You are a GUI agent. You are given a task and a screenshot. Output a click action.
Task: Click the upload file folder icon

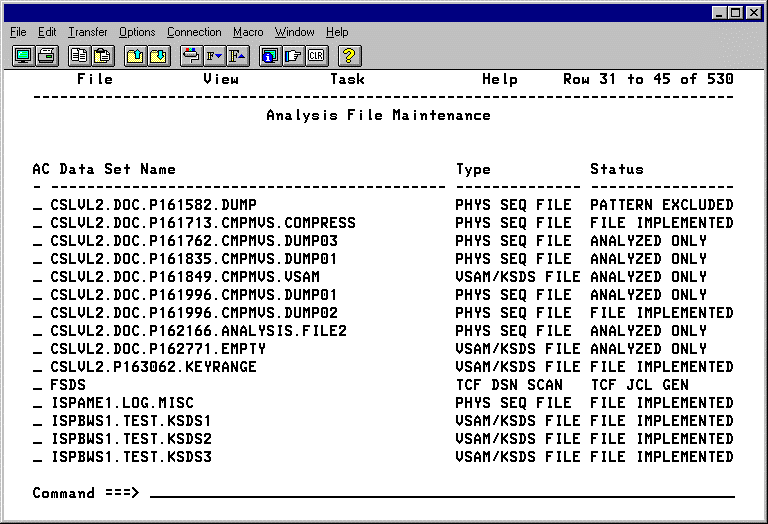click(x=135, y=56)
